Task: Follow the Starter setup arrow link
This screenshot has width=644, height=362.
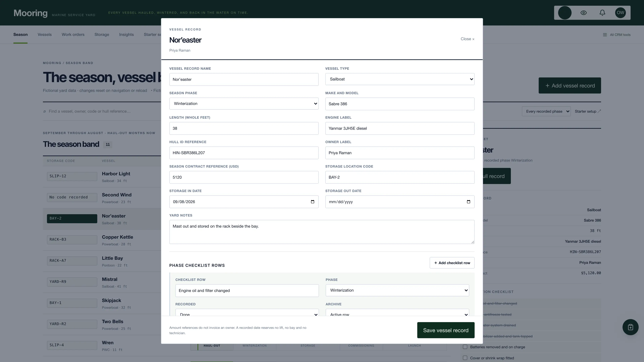Action: click(588, 111)
